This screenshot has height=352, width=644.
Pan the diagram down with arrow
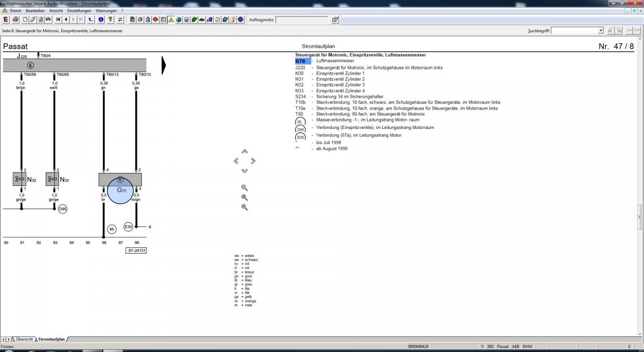click(245, 170)
